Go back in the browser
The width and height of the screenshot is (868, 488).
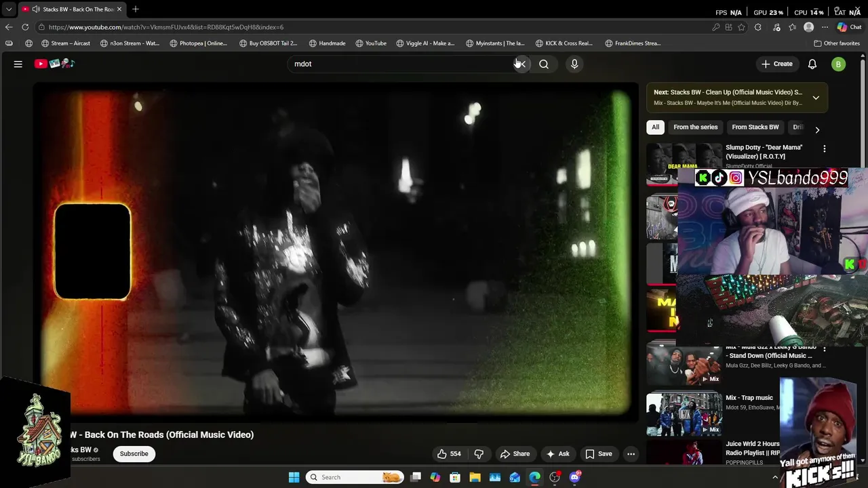click(9, 27)
